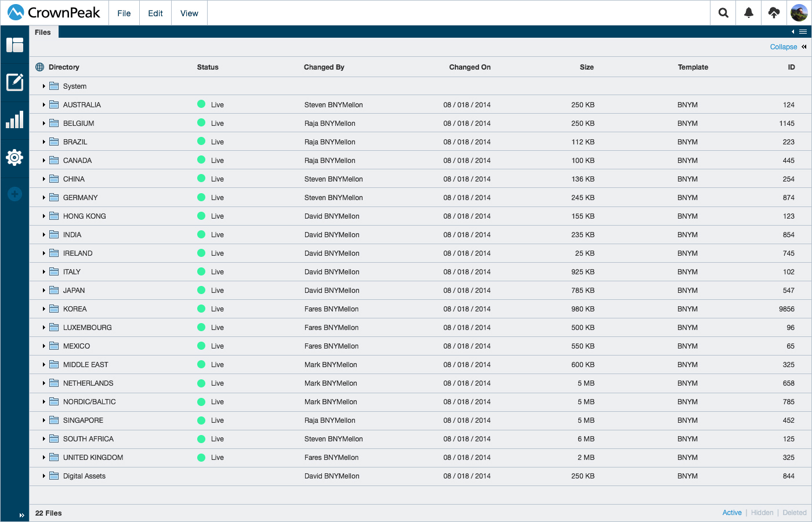The width and height of the screenshot is (812, 522).
Task: Open the search tool in the top bar
Action: pos(723,13)
